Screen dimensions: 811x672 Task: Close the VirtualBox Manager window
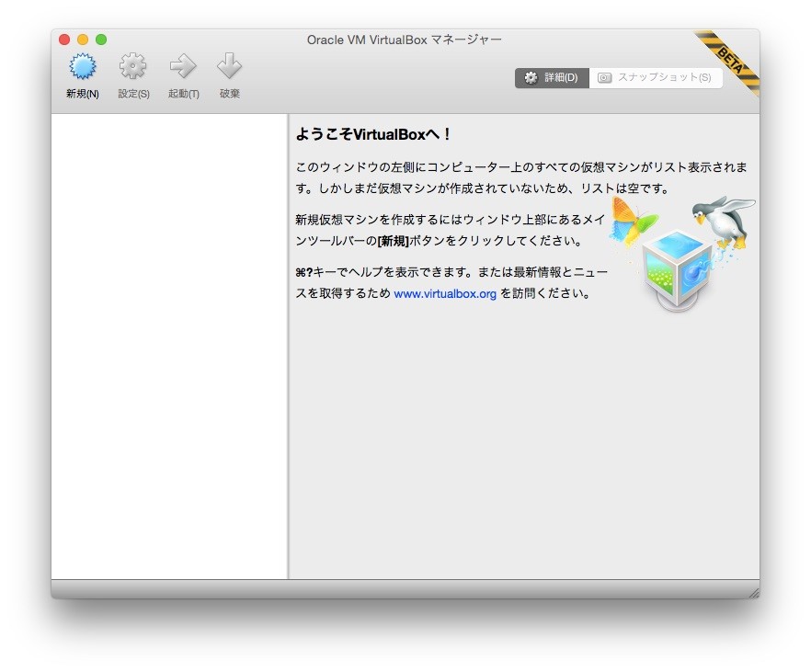tap(64, 40)
